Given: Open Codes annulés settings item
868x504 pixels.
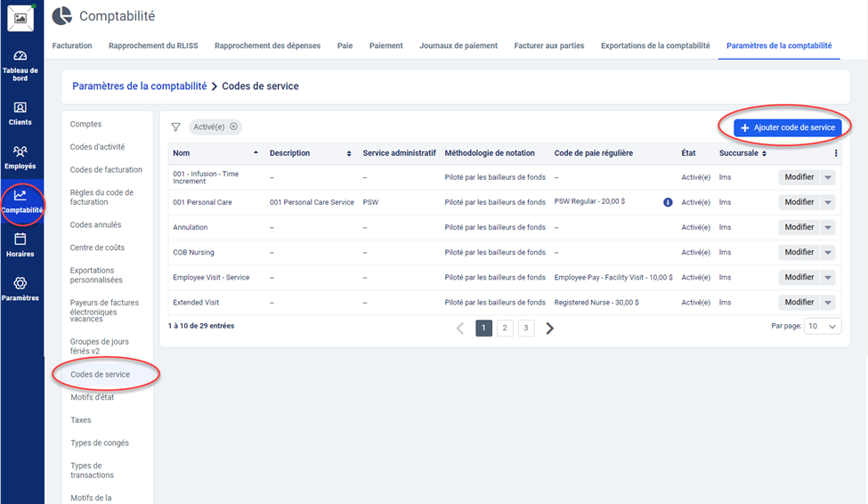Looking at the screenshot, I should [96, 225].
